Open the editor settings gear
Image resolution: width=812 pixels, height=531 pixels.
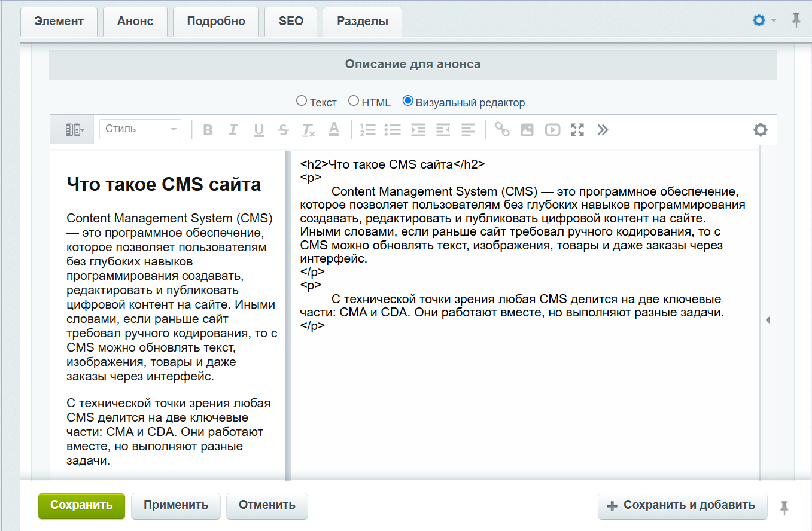(x=761, y=130)
